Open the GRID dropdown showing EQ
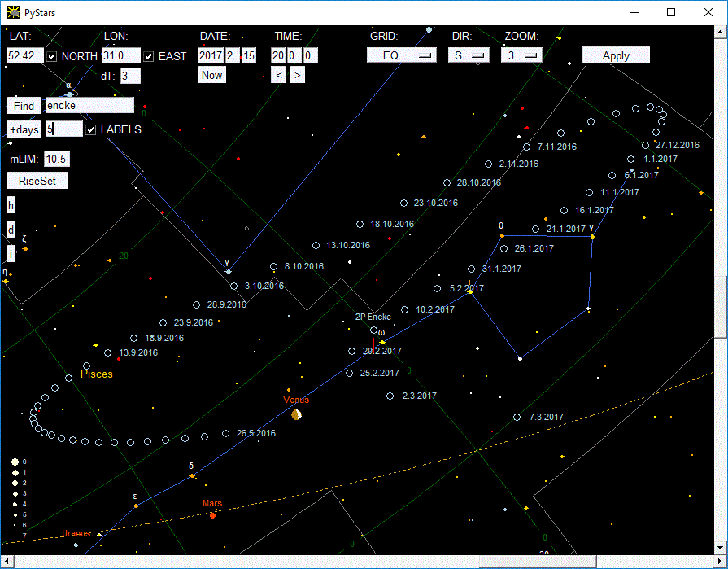This screenshot has width=728, height=569. (401, 55)
